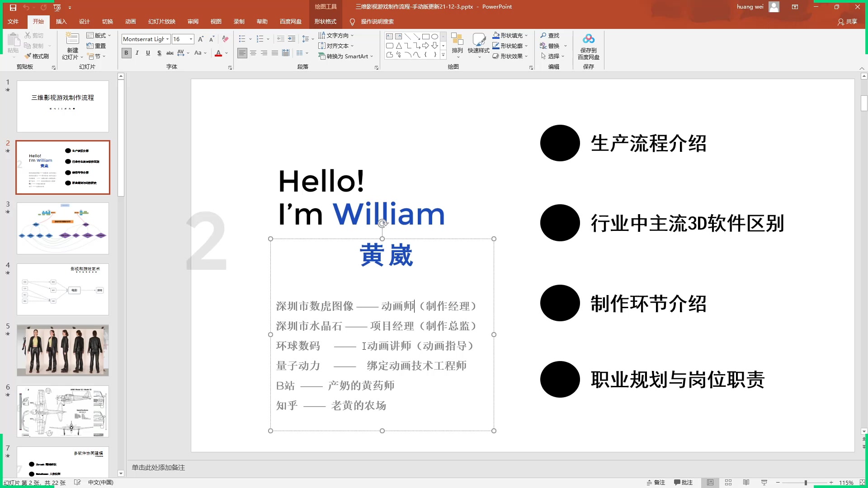The height and width of the screenshot is (488, 868).
Task: Open 对齐文本 align text dropdown
Action: coord(336,46)
